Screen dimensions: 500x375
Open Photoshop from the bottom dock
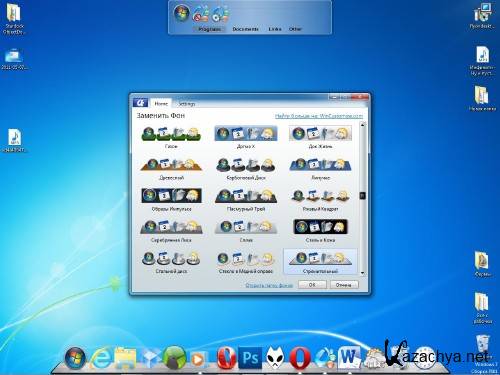[250, 358]
